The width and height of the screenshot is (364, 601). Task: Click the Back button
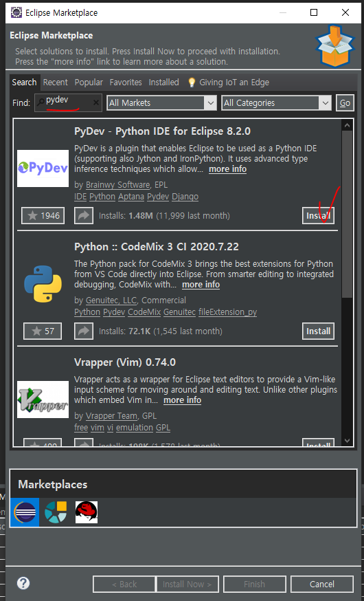[x=124, y=584]
